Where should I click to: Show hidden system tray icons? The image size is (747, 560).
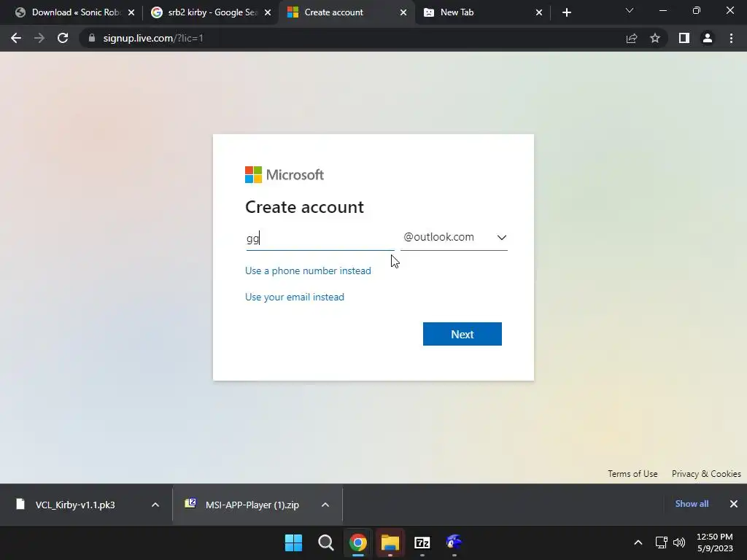coord(638,542)
